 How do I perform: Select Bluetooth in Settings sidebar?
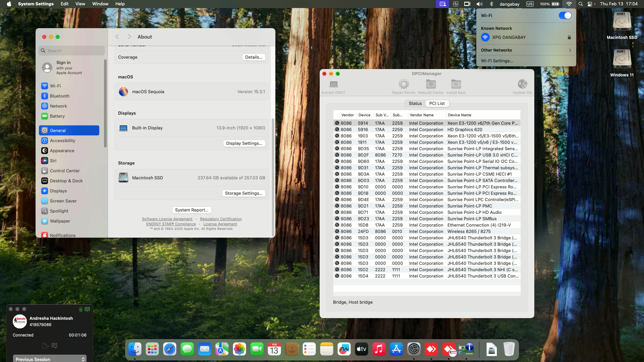69,96
